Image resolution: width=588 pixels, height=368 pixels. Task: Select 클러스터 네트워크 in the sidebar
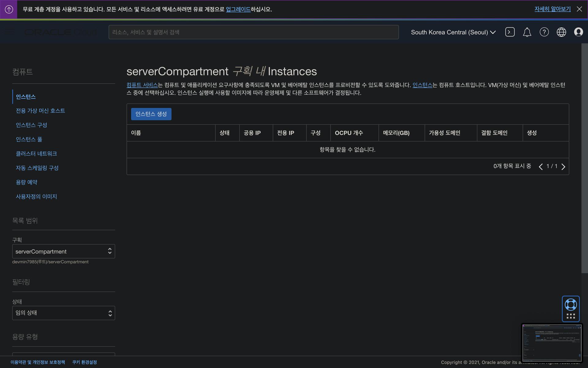(x=36, y=154)
